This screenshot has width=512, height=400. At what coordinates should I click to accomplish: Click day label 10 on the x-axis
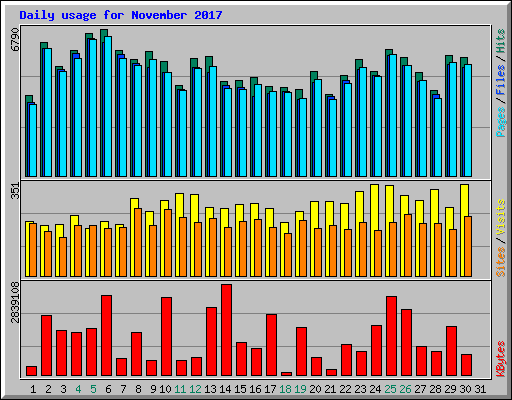165,389
